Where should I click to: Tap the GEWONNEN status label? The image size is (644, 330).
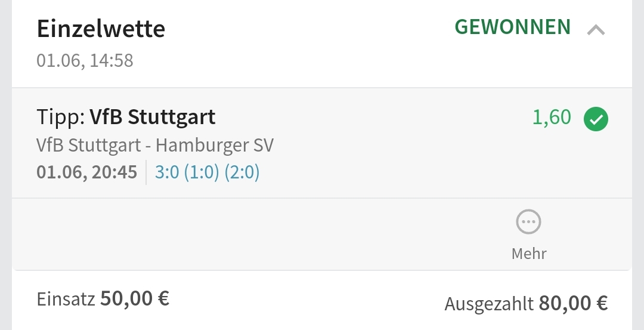coord(512,27)
